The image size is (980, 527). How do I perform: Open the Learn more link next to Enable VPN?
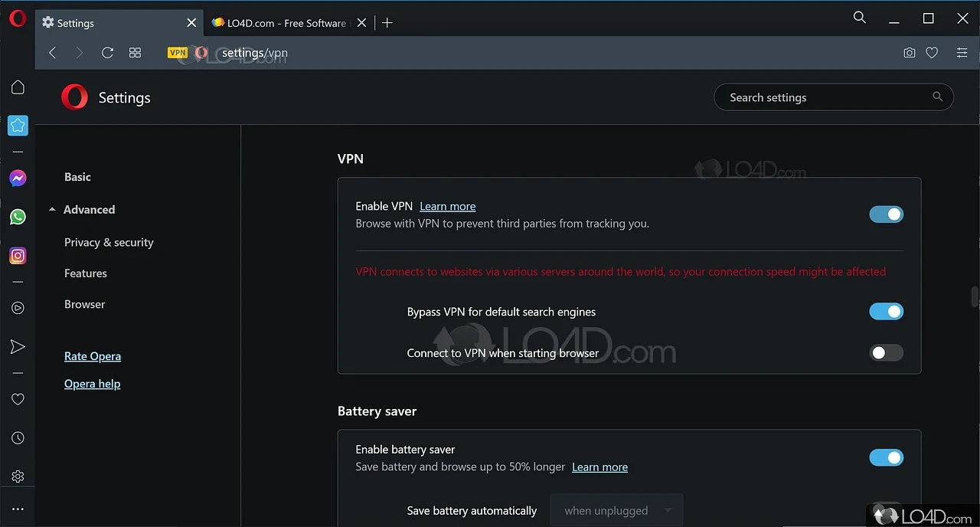pos(447,206)
